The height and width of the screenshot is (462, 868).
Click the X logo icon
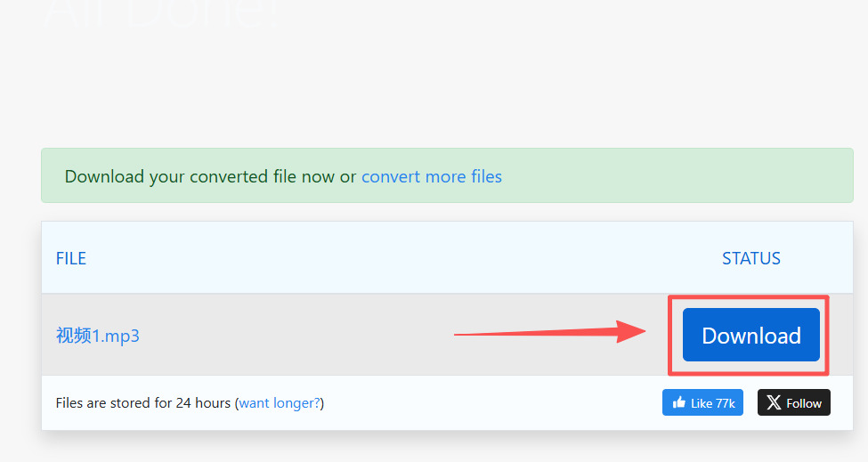pyautogui.click(x=774, y=402)
